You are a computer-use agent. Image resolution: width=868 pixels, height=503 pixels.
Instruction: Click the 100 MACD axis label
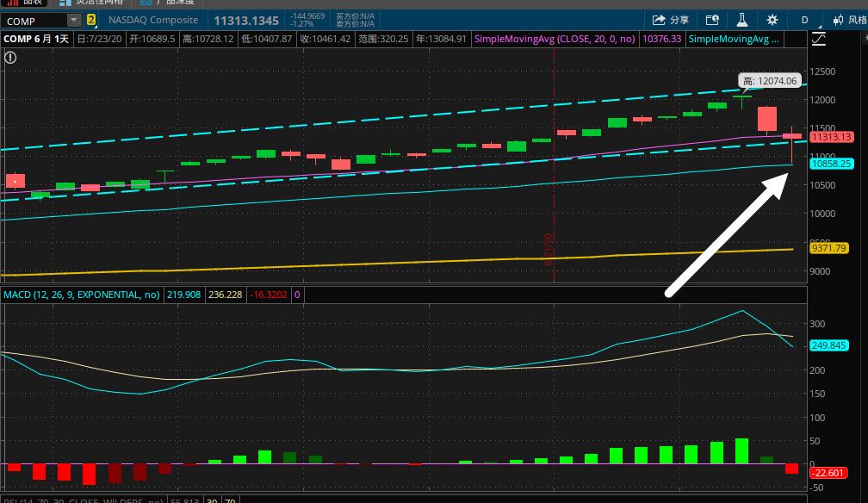[x=817, y=417]
